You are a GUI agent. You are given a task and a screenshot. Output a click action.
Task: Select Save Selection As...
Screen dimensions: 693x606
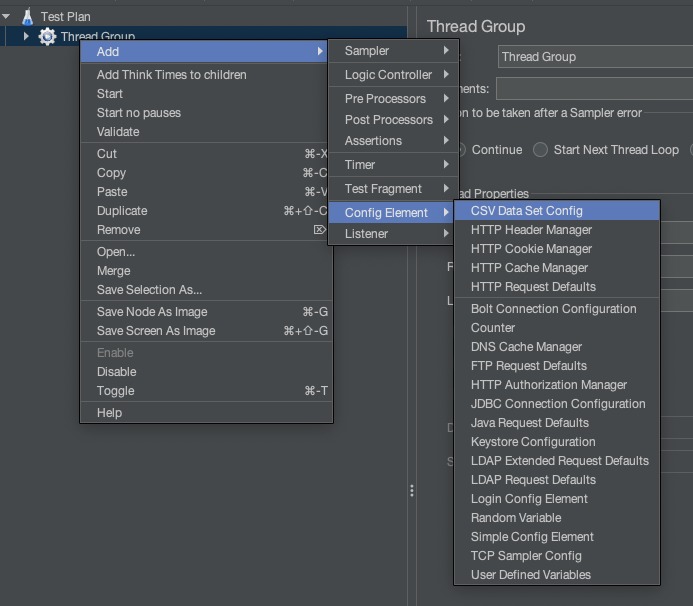click(x=206, y=290)
